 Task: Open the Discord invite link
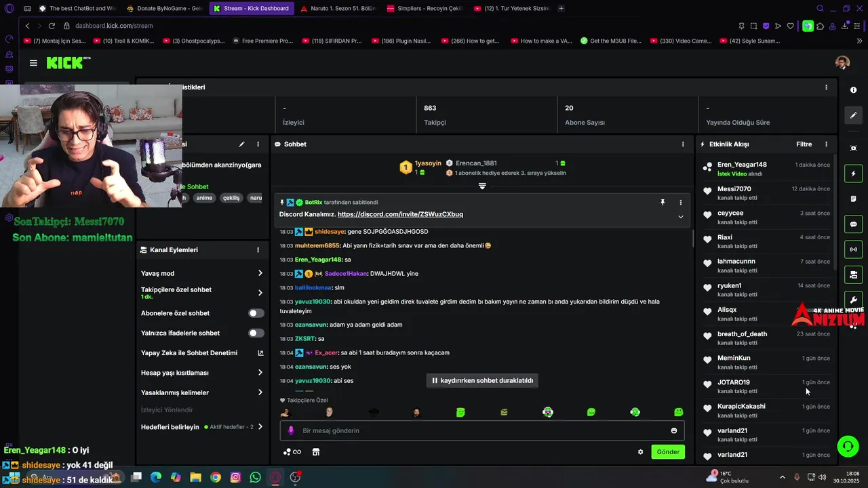click(x=400, y=214)
